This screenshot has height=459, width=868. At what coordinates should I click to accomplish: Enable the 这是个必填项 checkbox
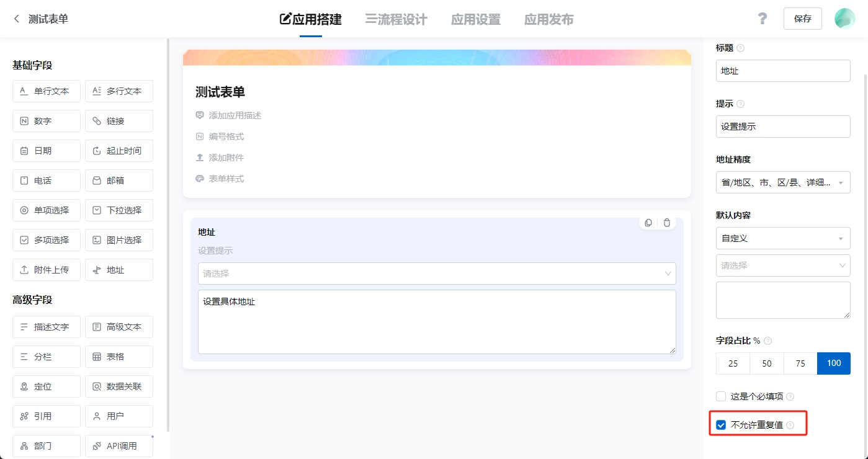coord(720,396)
